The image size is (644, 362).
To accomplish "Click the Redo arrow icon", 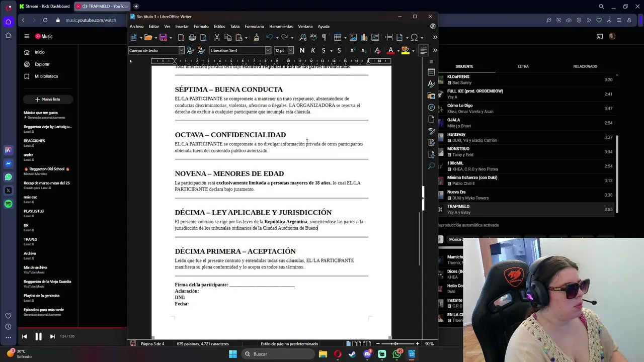I will tap(285, 37).
